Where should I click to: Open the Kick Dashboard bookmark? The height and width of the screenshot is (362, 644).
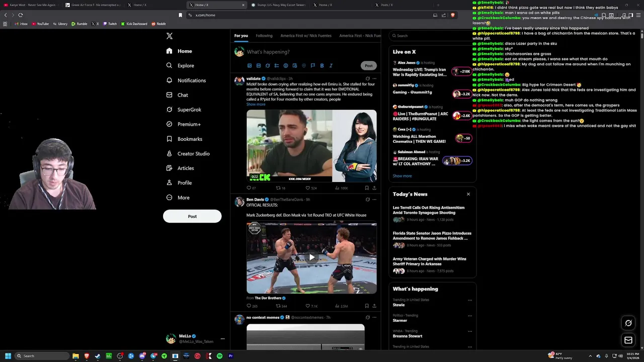pos(134,24)
